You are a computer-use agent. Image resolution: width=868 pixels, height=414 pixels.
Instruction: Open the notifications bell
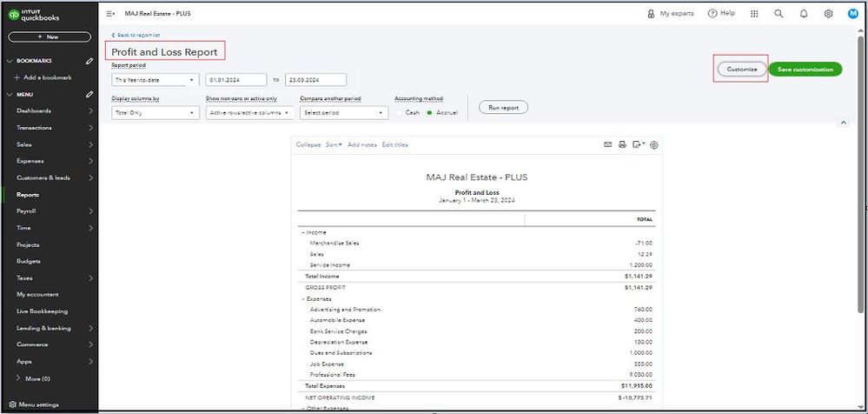pos(804,14)
